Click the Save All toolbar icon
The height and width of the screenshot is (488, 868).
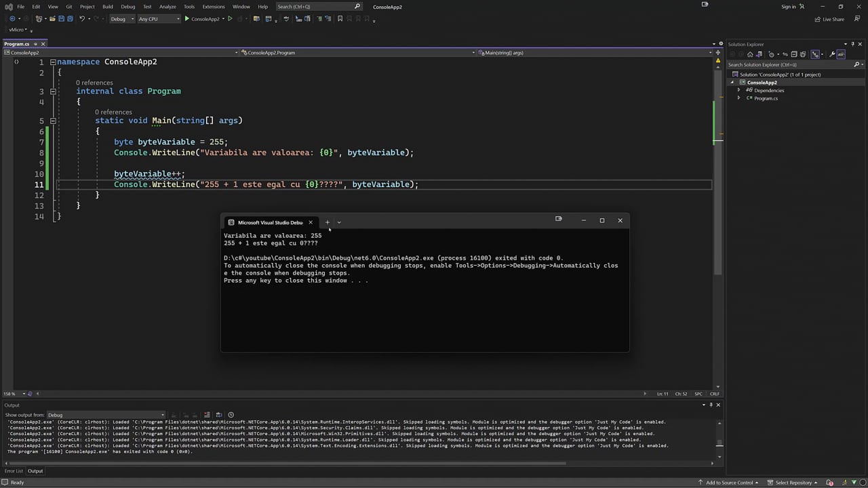(x=70, y=19)
